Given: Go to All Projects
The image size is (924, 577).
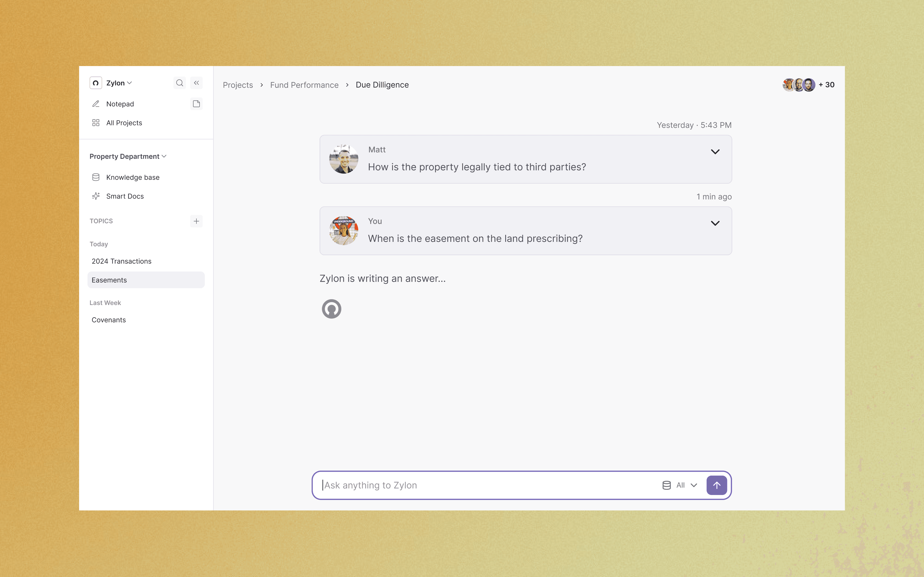Looking at the screenshot, I should pos(124,123).
